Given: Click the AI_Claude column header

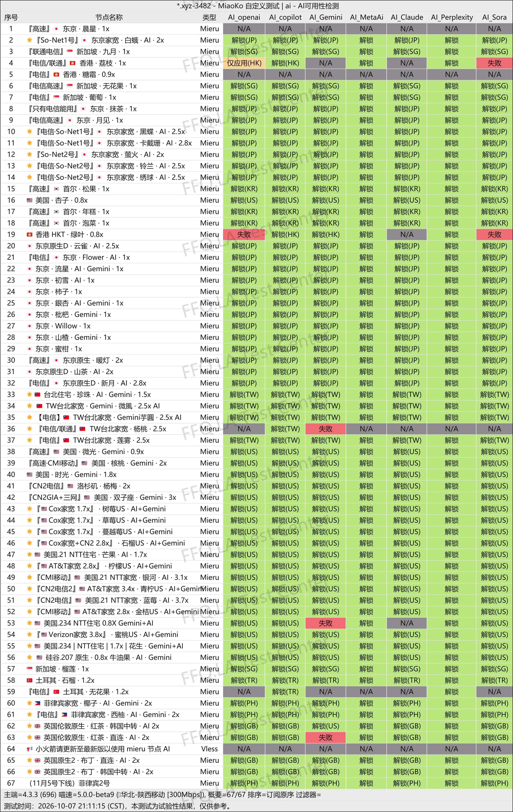Looking at the screenshot, I should pos(407,18).
